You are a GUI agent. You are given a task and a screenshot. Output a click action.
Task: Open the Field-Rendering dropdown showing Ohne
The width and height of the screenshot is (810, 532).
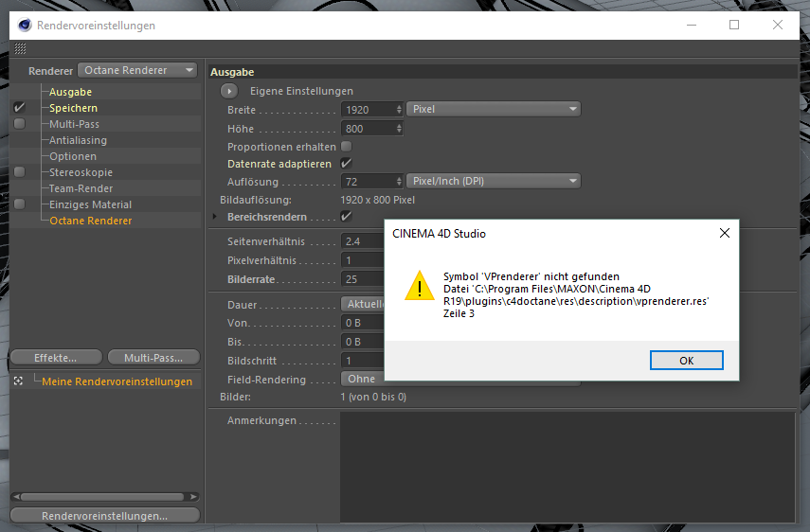pyautogui.click(x=363, y=379)
